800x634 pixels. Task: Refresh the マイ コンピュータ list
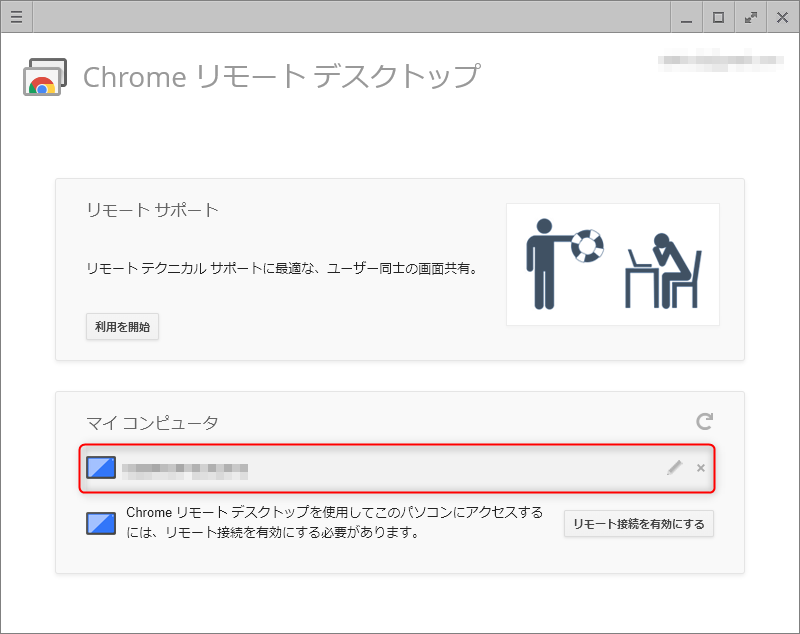[x=705, y=422]
